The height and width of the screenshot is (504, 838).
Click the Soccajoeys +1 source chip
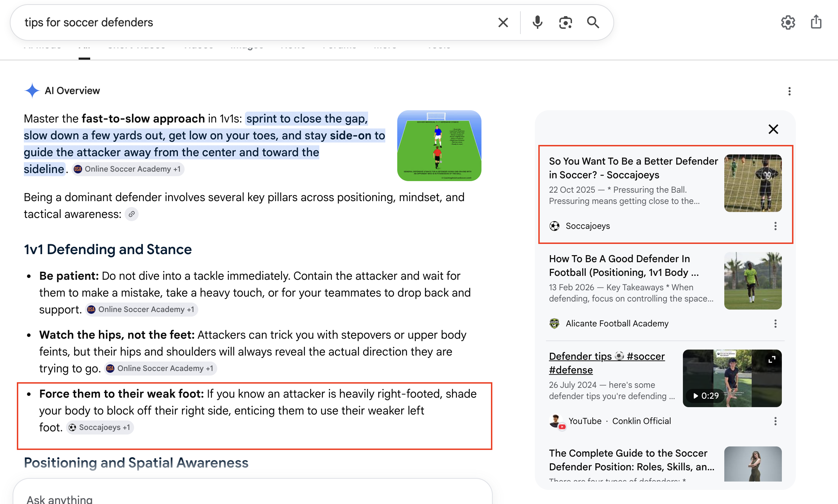pos(100,427)
